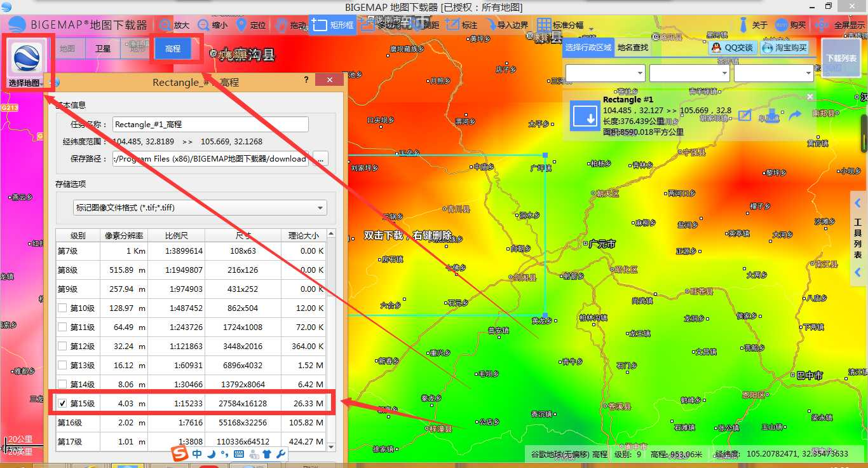The height and width of the screenshot is (468, 868).
Task: Open the 地名查找 place search tab
Action: [x=633, y=47]
